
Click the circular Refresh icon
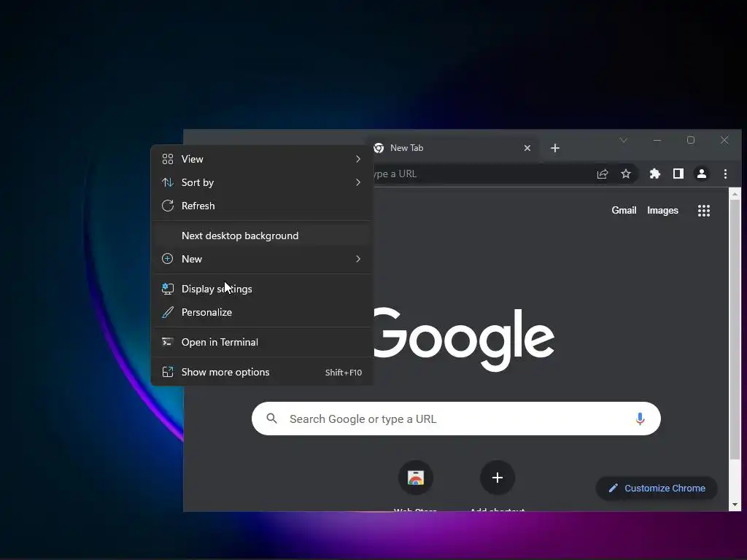(x=168, y=206)
